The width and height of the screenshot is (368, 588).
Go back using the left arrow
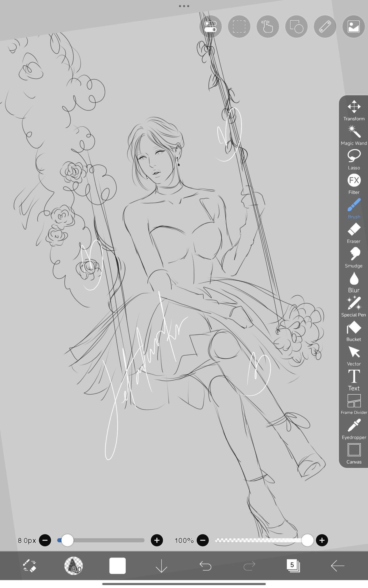[338, 566]
